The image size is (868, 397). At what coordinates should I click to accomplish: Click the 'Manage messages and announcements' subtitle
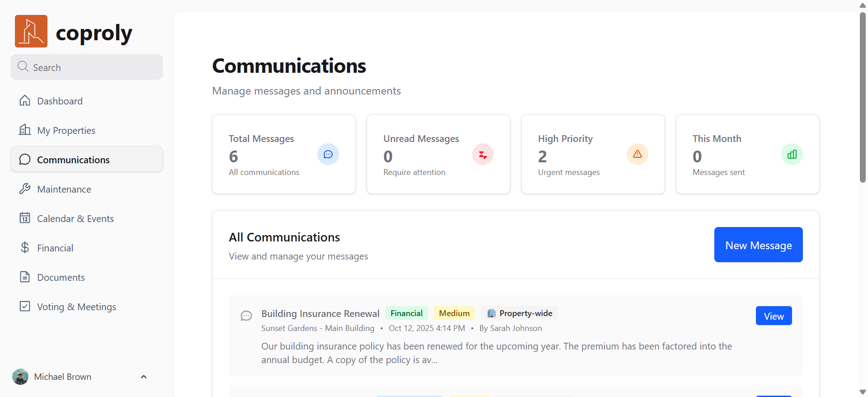(307, 91)
